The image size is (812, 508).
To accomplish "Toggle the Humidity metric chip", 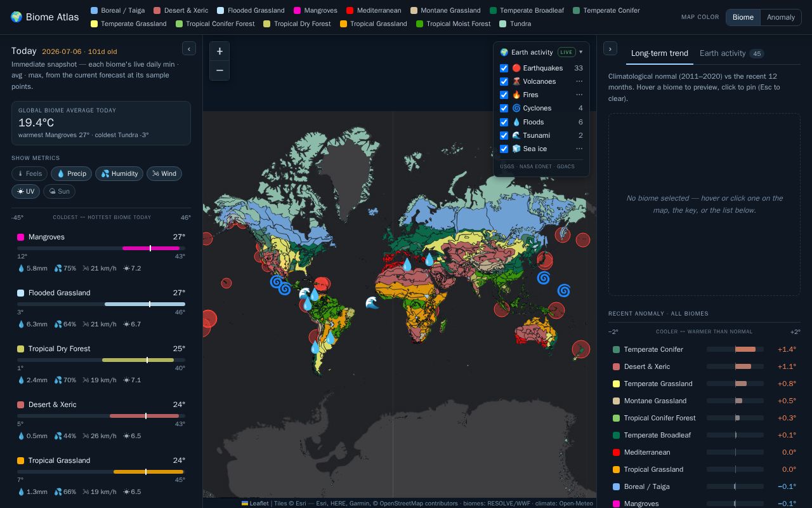I will tap(119, 173).
